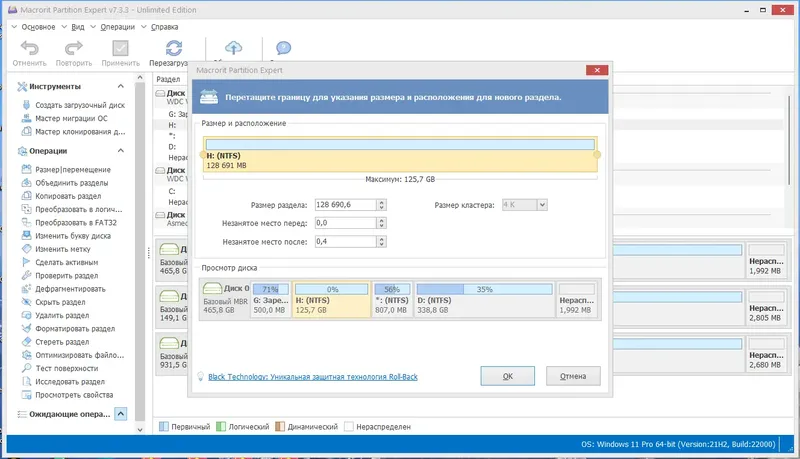Viewport: 800px width, 459px height.
Task: Select D: (NTFS) 338,8 GB partition block
Action: pyautogui.click(x=484, y=299)
